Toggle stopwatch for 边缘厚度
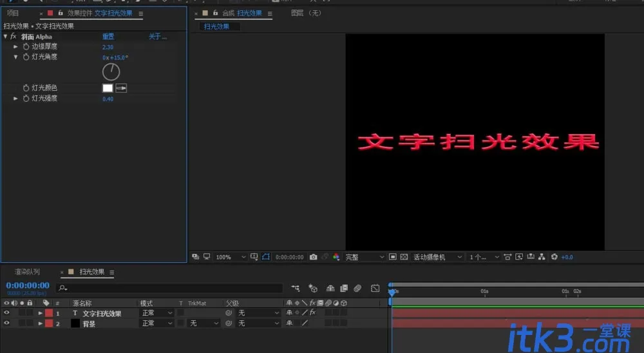This screenshot has height=353, width=644. (26, 47)
